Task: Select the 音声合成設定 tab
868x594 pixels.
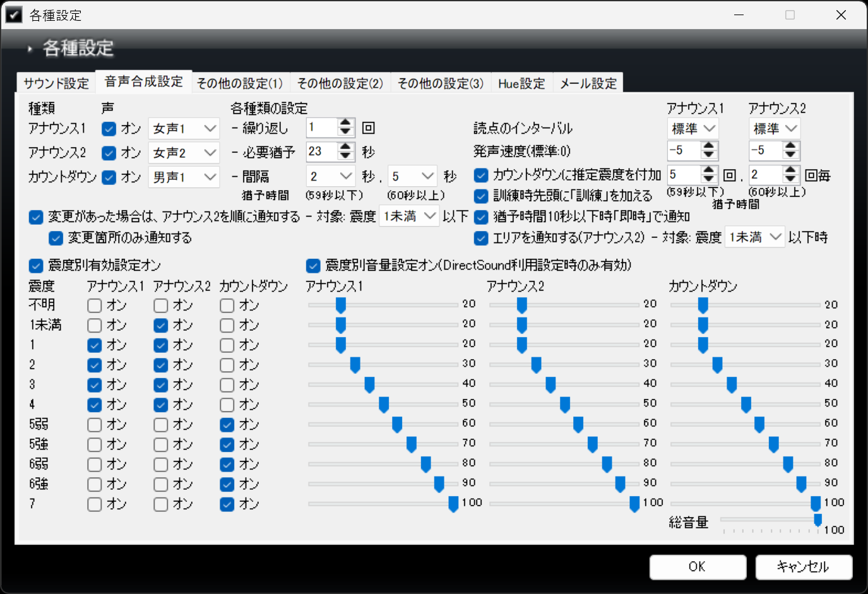Action: (143, 81)
